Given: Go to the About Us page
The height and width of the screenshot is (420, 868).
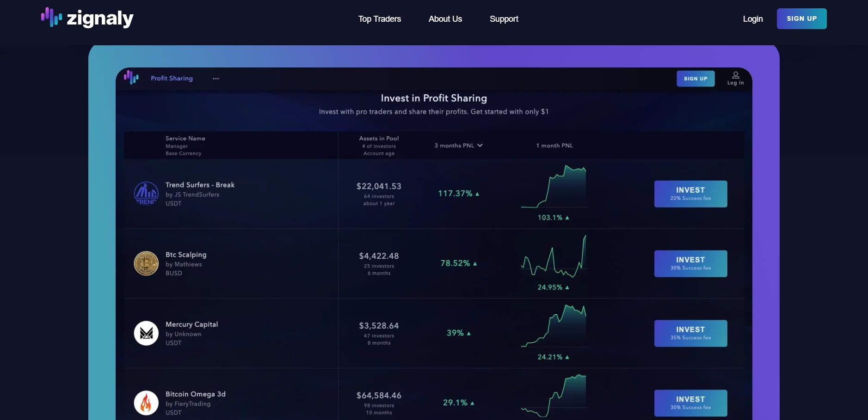Looking at the screenshot, I should pyautogui.click(x=445, y=19).
